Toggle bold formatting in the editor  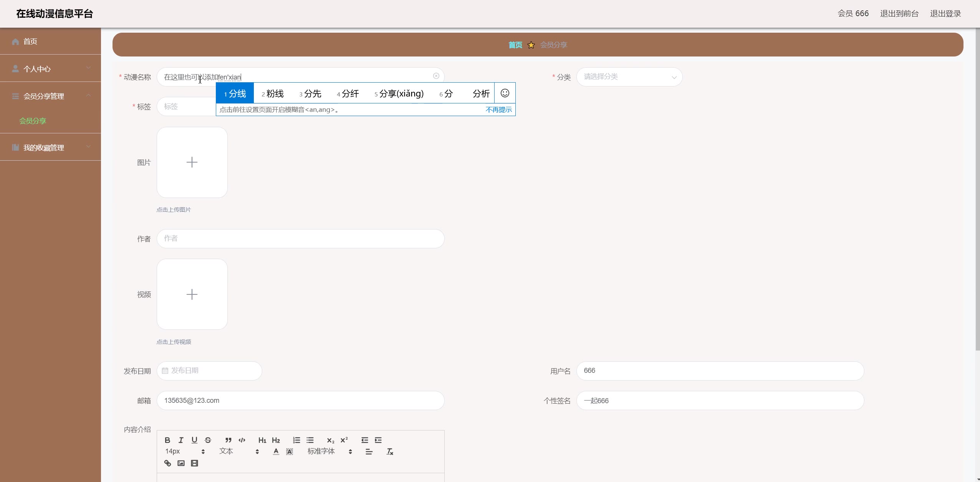coord(167,440)
